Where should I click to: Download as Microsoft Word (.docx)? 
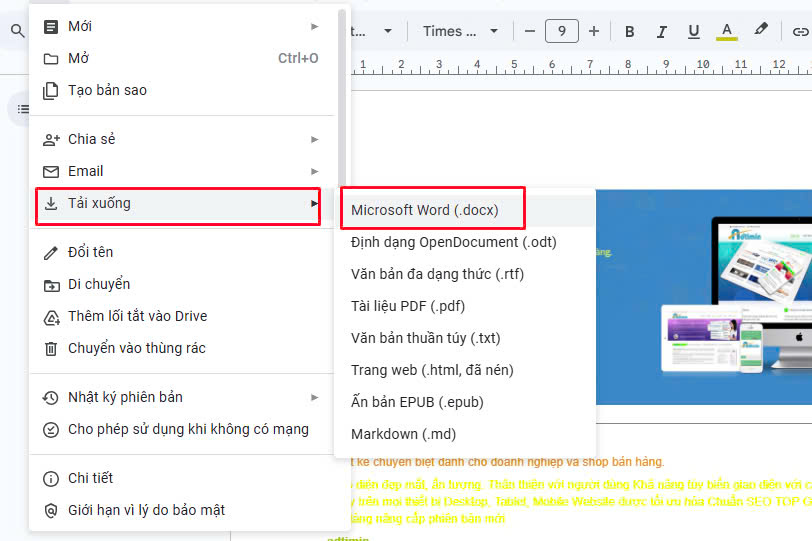pyautogui.click(x=465, y=211)
